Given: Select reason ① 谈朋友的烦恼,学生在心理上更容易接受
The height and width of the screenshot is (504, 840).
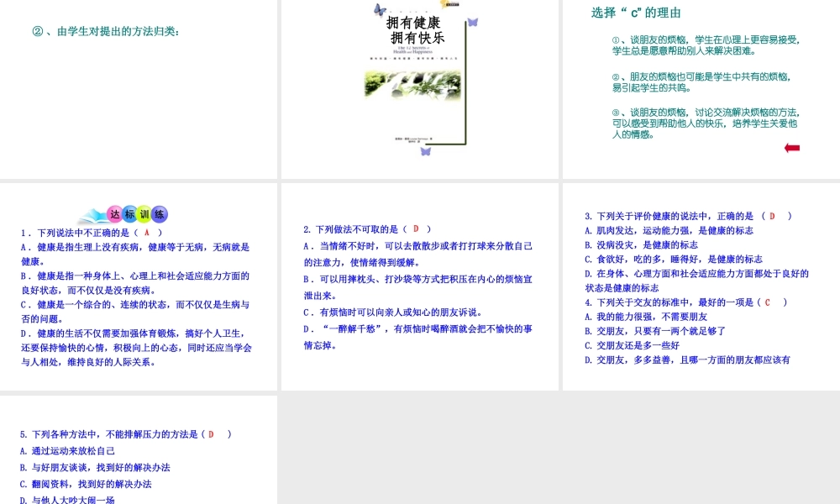Looking at the screenshot, I should point(706,45).
